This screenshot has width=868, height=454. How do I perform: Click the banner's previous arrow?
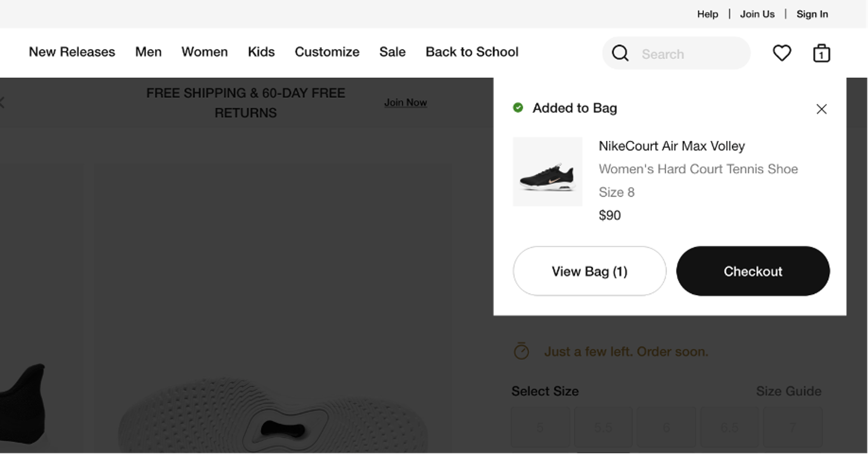tap(2, 102)
